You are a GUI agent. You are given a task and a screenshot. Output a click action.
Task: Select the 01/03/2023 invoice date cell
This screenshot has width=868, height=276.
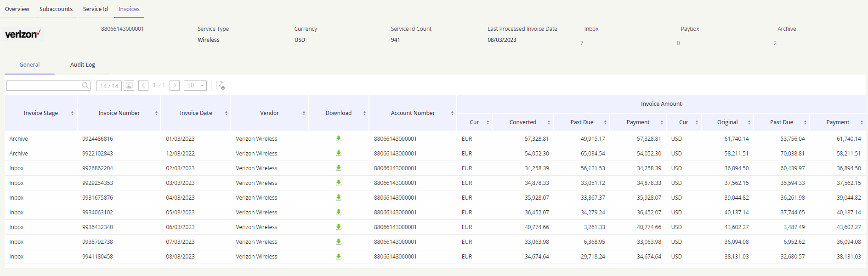[x=180, y=139]
